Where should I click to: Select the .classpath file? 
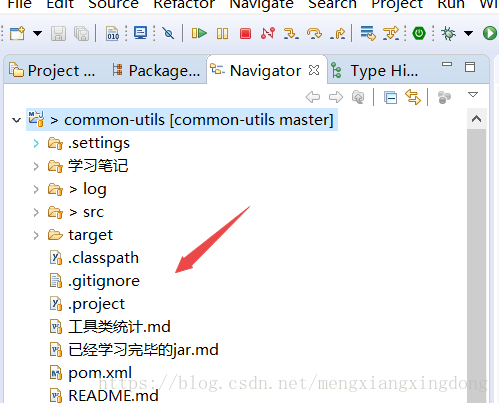(x=94, y=258)
